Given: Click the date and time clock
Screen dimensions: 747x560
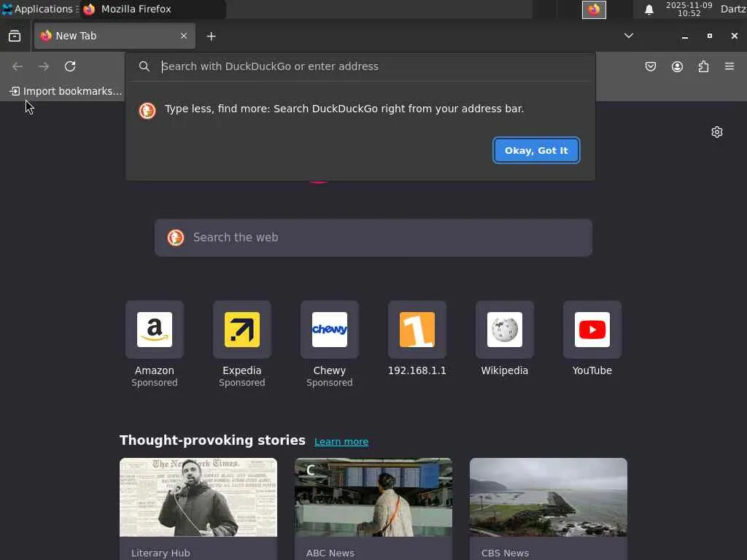Looking at the screenshot, I should [689, 9].
